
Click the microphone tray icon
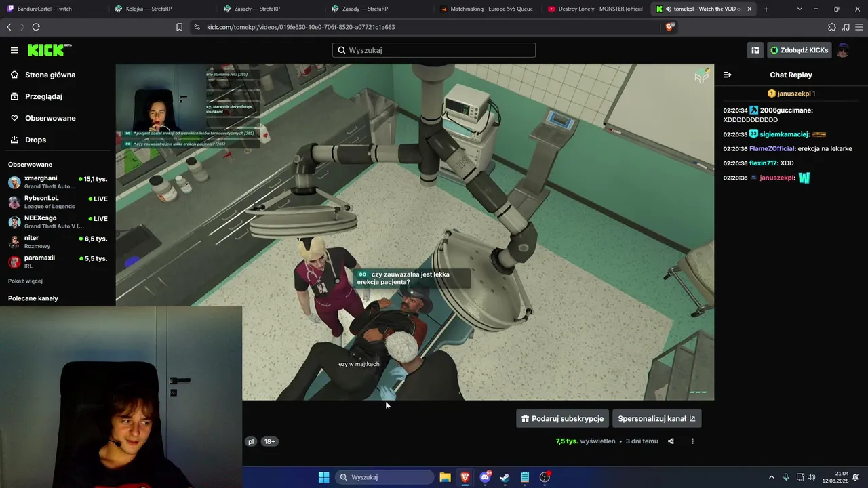click(x=786, y=477)
